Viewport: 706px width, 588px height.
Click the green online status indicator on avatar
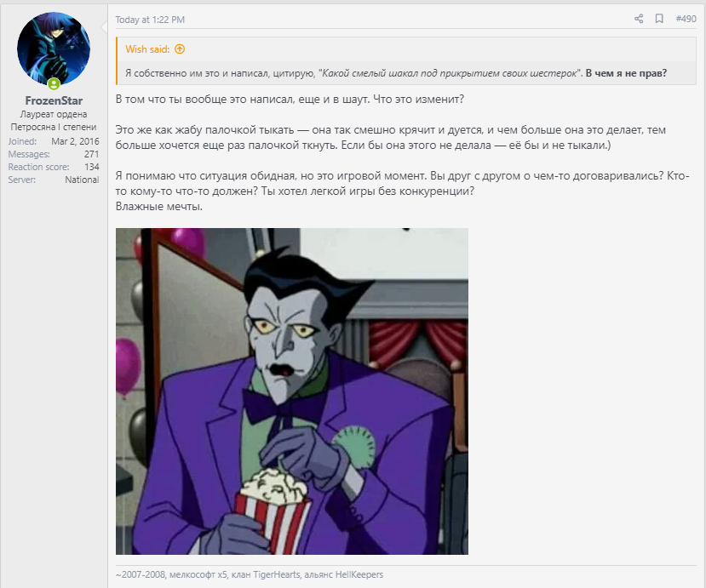click(x=54, y=83)
